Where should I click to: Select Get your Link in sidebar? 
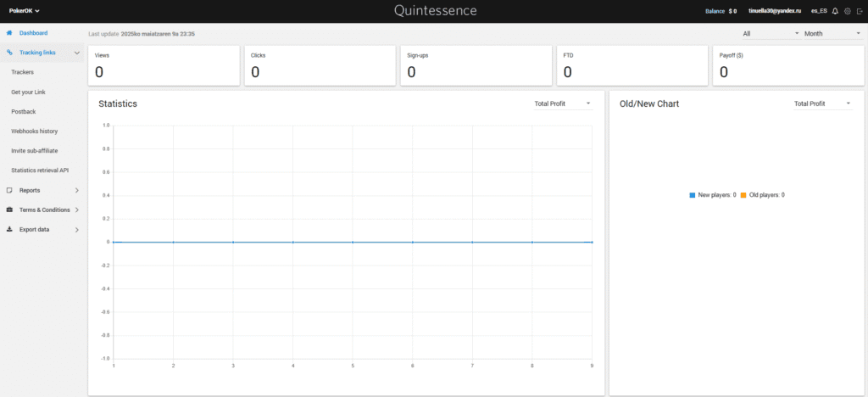(x=28, y=92)
